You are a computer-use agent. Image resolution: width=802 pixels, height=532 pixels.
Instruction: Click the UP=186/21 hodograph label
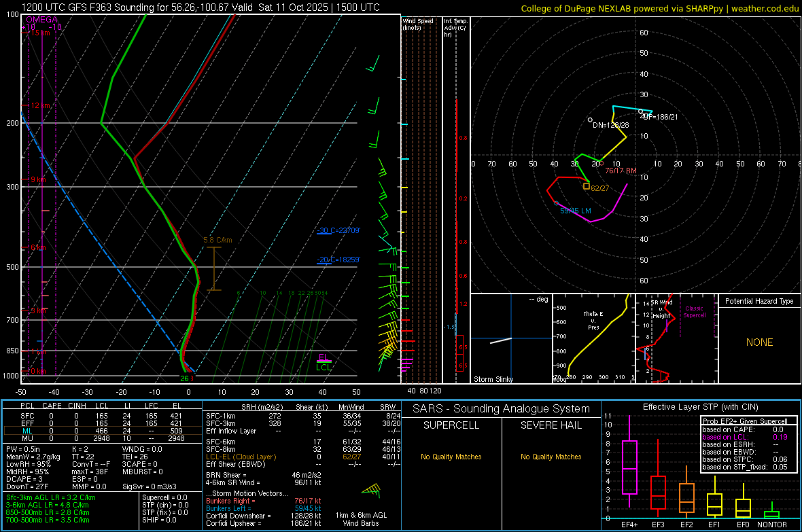[661, 117]
